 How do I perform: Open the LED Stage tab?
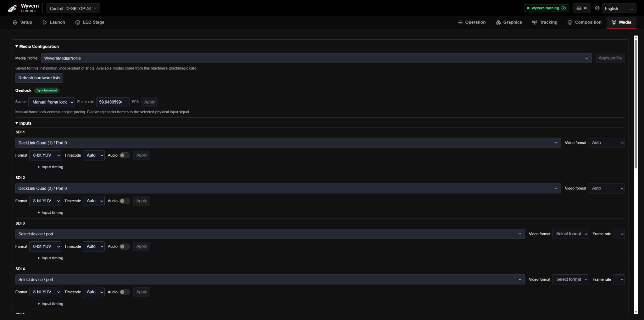click(90, 22)
